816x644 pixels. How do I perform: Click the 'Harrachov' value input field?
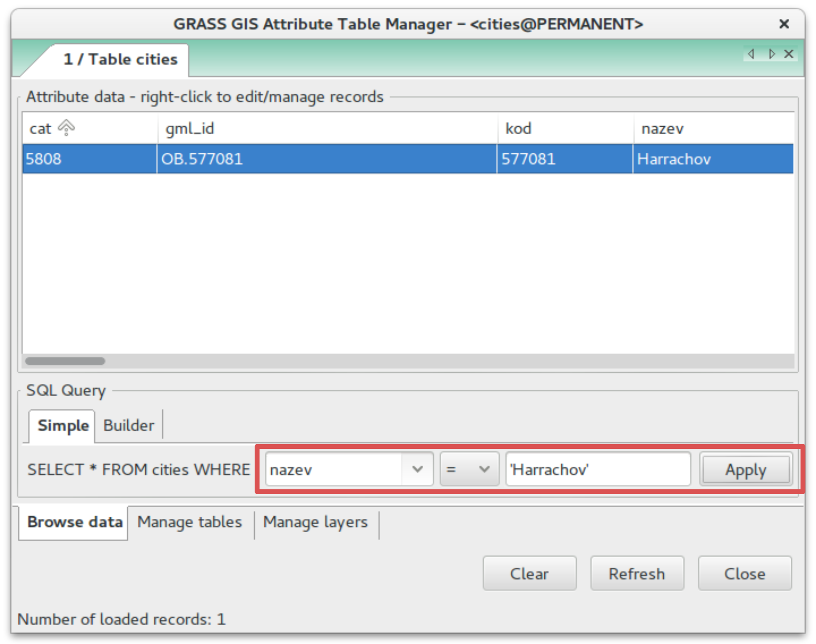click(x=598, y=469)
